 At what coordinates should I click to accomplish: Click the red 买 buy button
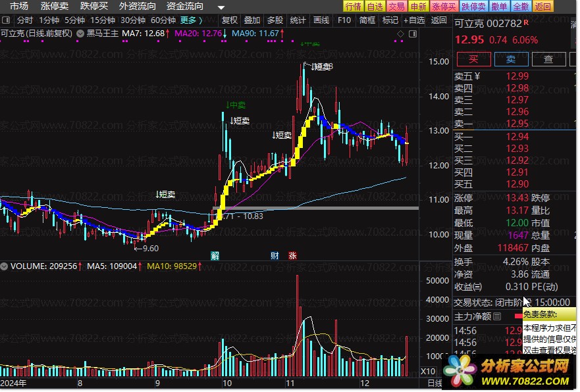[474, 59]
